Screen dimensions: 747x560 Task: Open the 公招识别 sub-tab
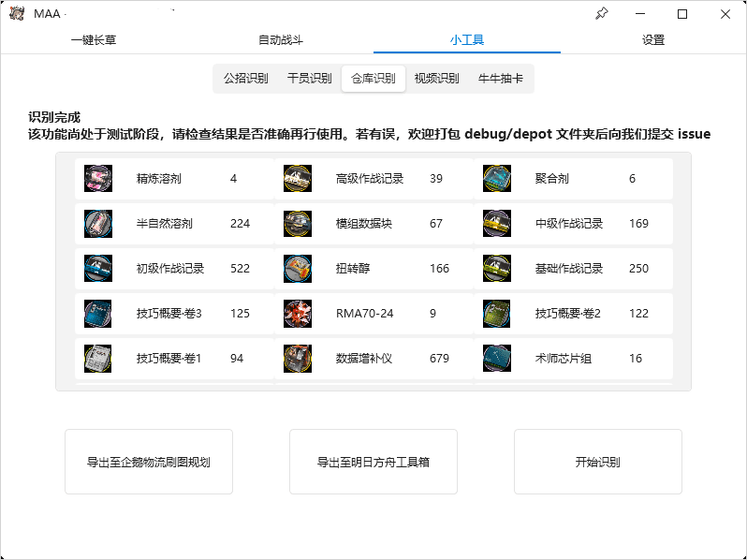[x=246, y=78]
